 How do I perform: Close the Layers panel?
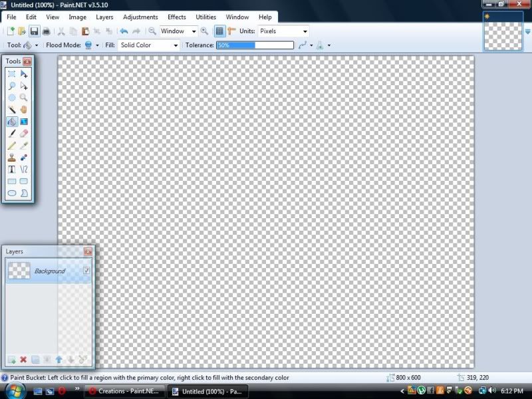(x=88, y=251)
